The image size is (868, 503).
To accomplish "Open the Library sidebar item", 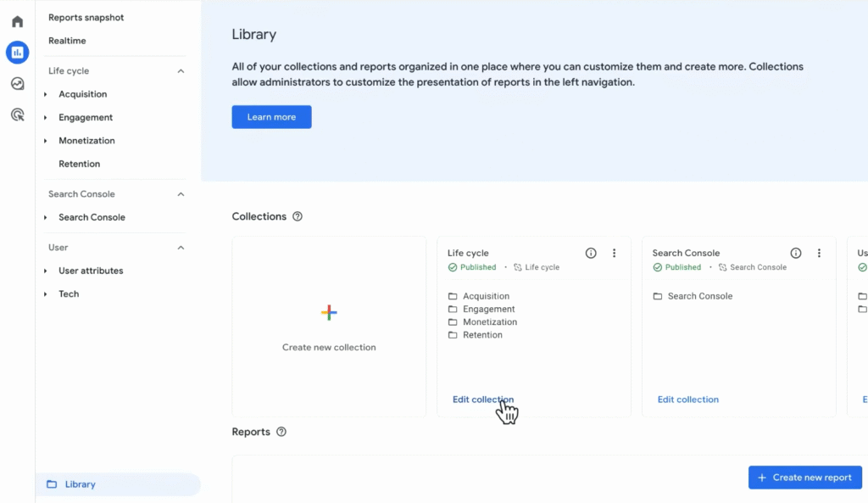I will 118,484.
